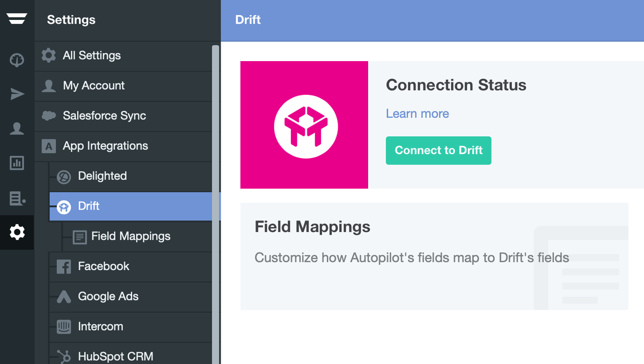
Task: Select the paper plane messaging icon
Action: (17, 94)
